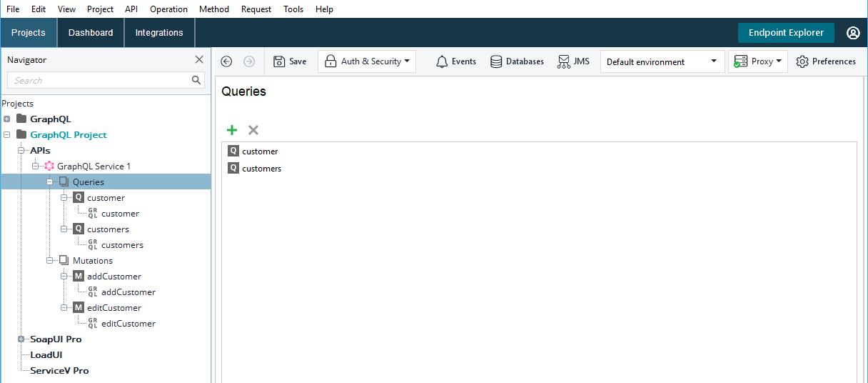Collapse the GraphQL Service 1 node
Viewport: 868px width, 383px height.
(36, 166)
